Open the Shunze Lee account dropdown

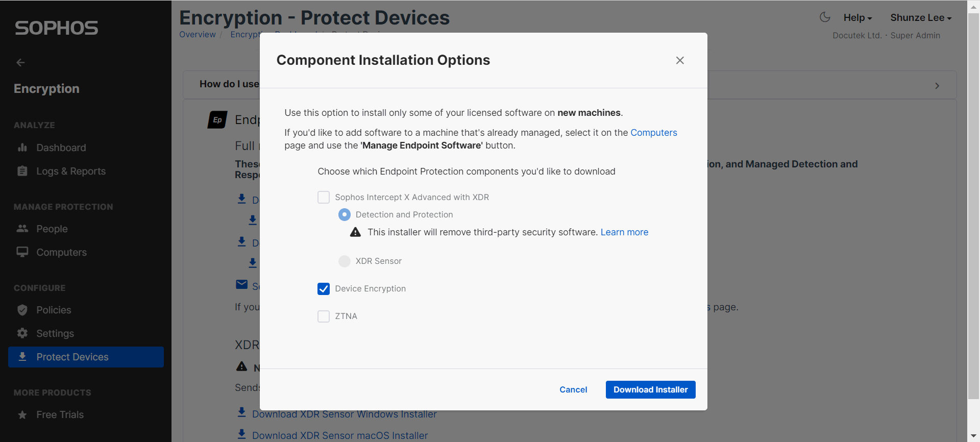(921, 18)
